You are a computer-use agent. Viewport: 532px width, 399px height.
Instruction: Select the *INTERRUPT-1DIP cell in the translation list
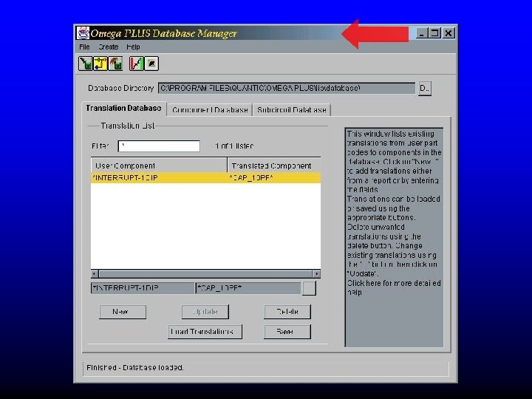coord(159,178)
